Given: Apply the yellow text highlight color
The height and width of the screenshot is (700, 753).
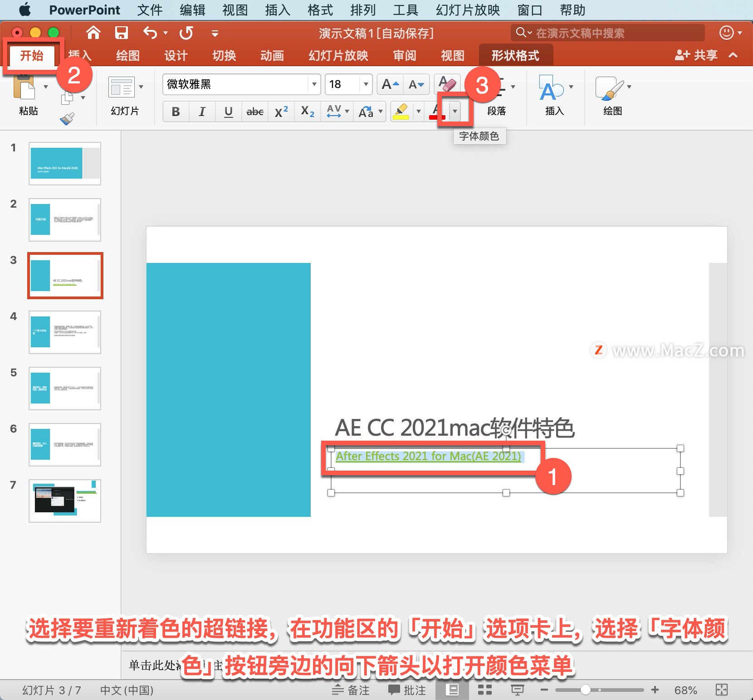Looking at the screenshot, I should pos(401,111).
